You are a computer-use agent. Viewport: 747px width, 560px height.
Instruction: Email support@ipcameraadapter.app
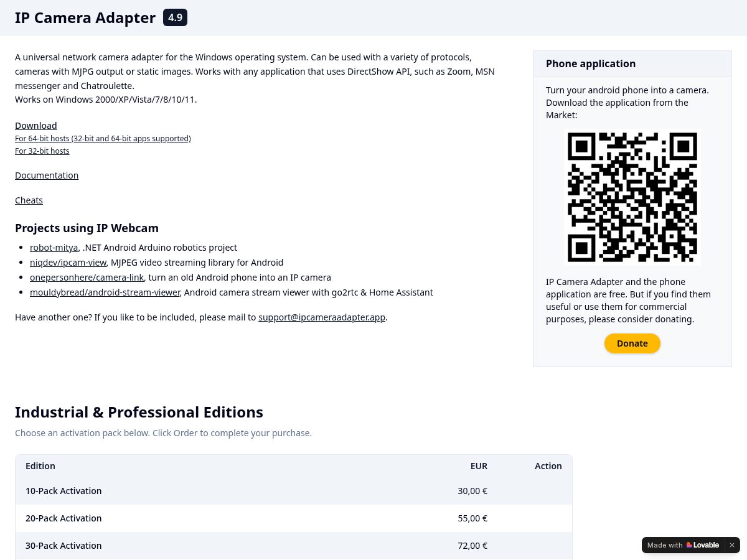(x=322, y=317)
